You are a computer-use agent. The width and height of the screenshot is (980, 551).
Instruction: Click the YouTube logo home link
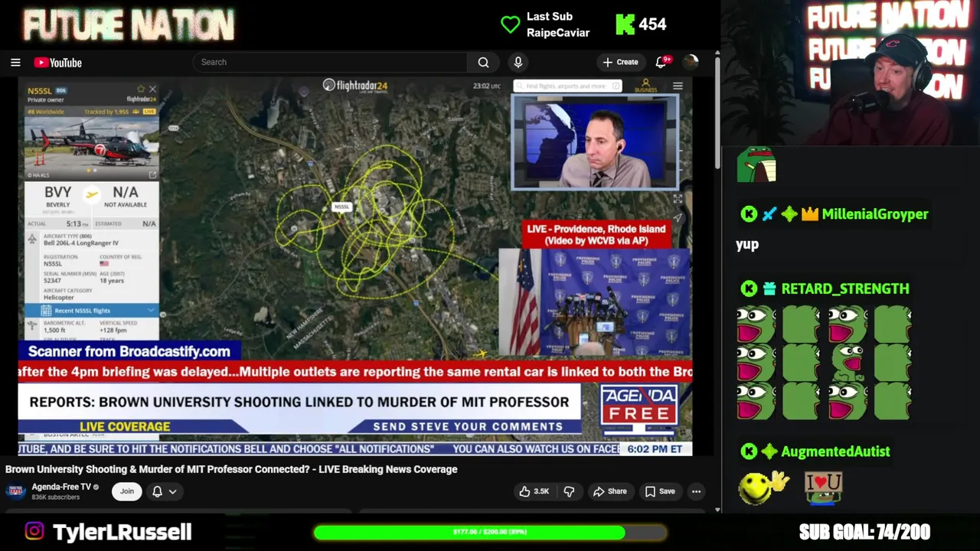pos(57,63)
